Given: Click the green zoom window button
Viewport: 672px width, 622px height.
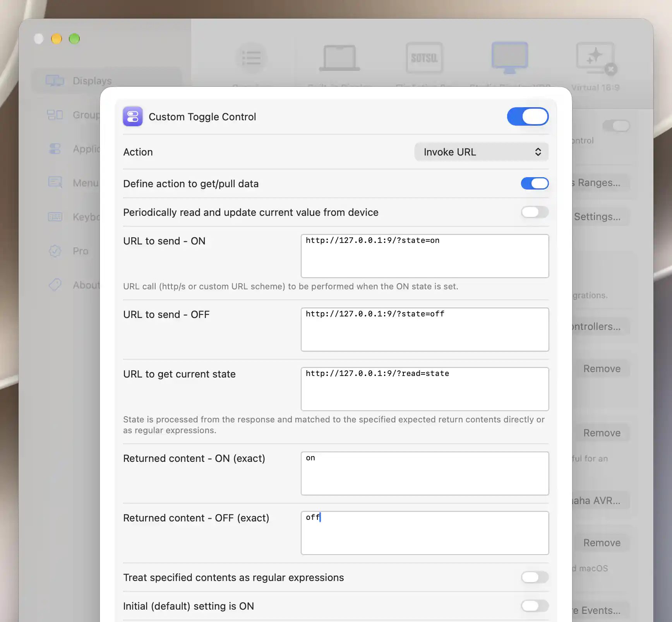Looking at the screenshot, I should click(74, 39).
